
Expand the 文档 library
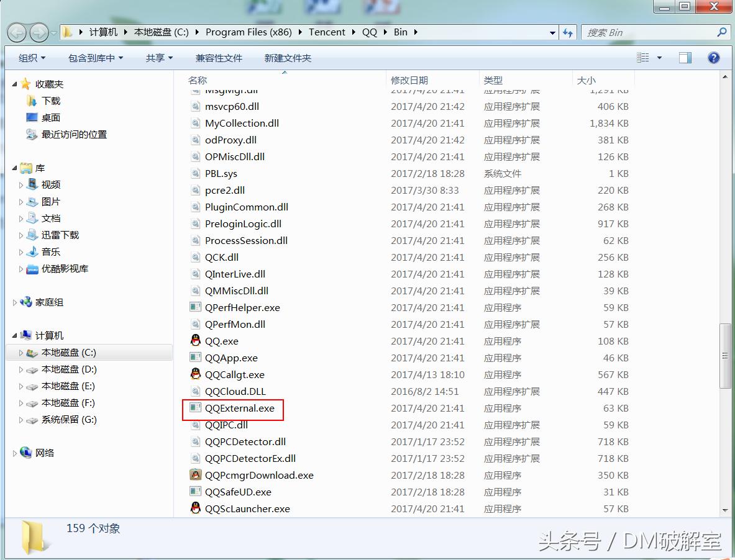coord(21,219)
